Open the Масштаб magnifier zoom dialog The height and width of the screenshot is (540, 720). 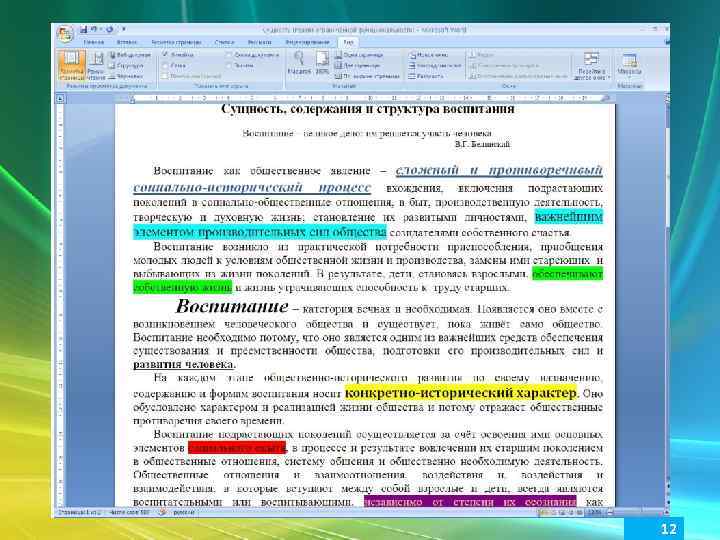point(299,63)
